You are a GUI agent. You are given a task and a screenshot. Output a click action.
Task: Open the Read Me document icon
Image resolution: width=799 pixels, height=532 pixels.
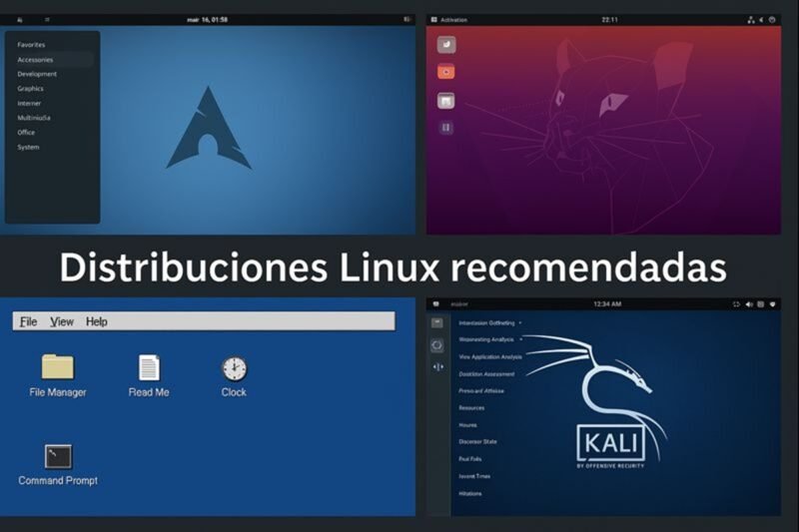coord(149,367)
